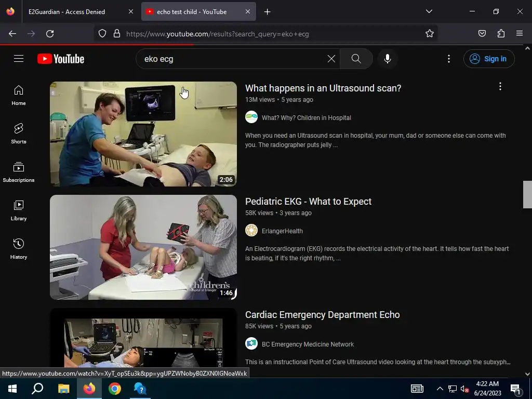This screenshot has height=399, width=532.
Task: Open ErlangerHealth channel name
Action: point(282,231)
